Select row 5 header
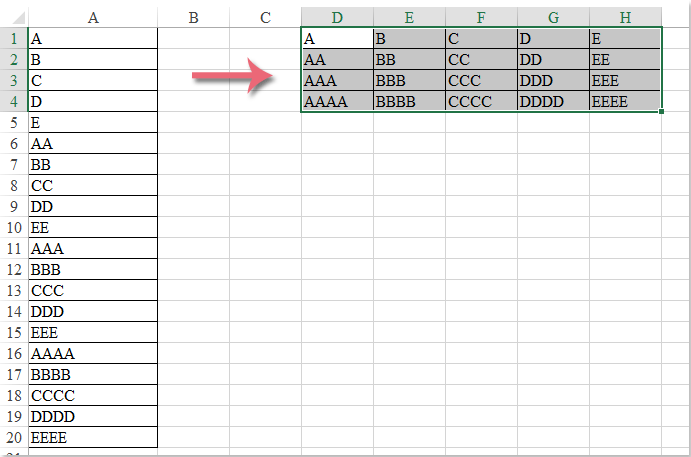 click(14, 123)
